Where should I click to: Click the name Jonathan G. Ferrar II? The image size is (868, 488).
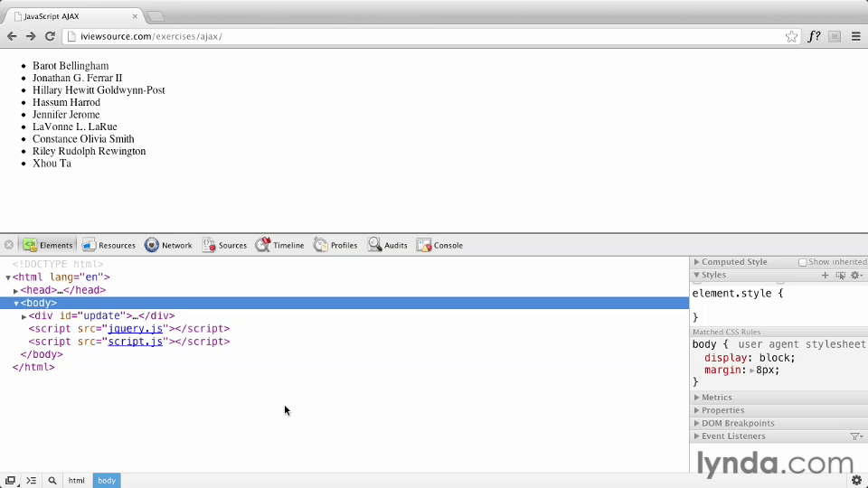point(77,78)
